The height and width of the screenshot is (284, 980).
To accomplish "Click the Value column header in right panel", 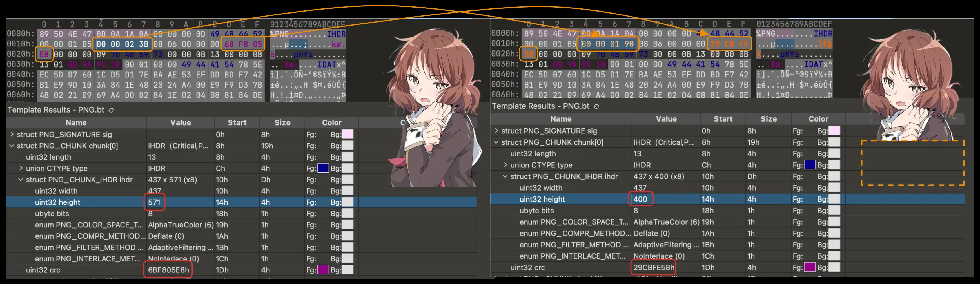I will pyautogui.click(x=666, y=119).
